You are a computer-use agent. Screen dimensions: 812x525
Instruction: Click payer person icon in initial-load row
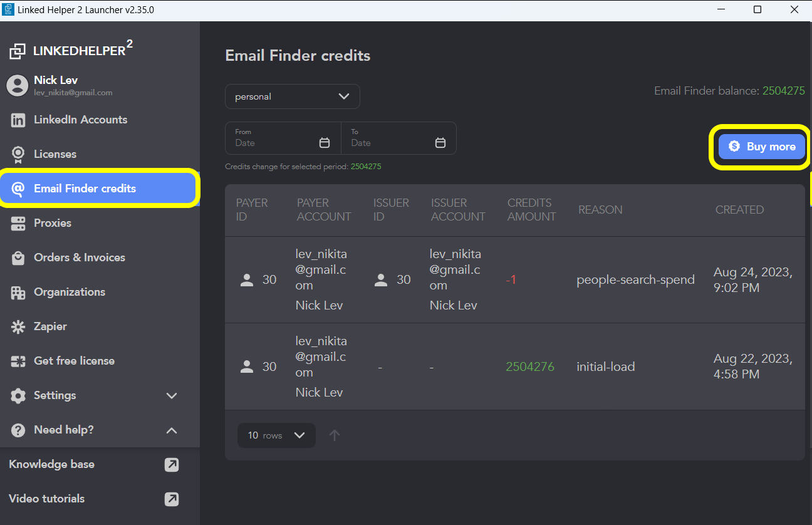pyautogui.click(x=247, y=366)
